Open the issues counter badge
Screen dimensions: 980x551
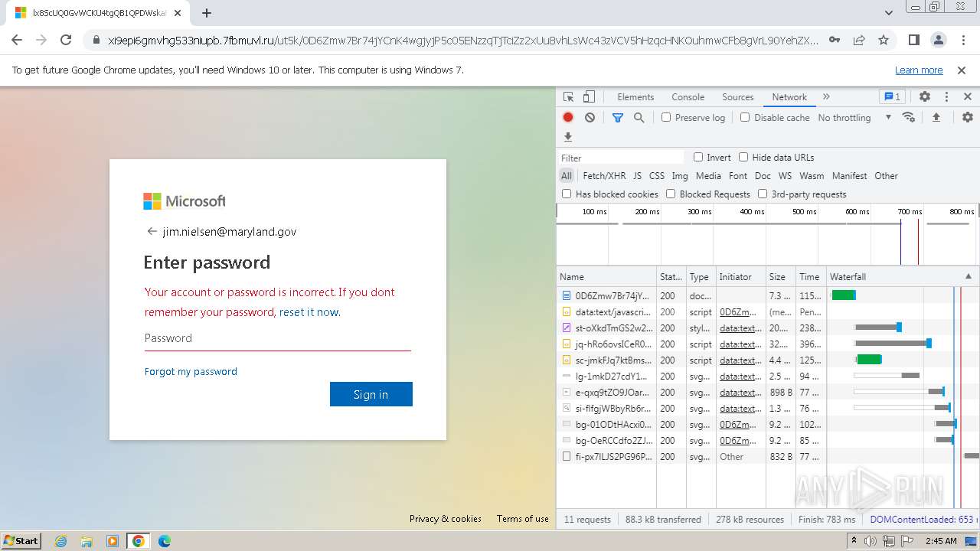pyautogui.click(x=893, y=97)
